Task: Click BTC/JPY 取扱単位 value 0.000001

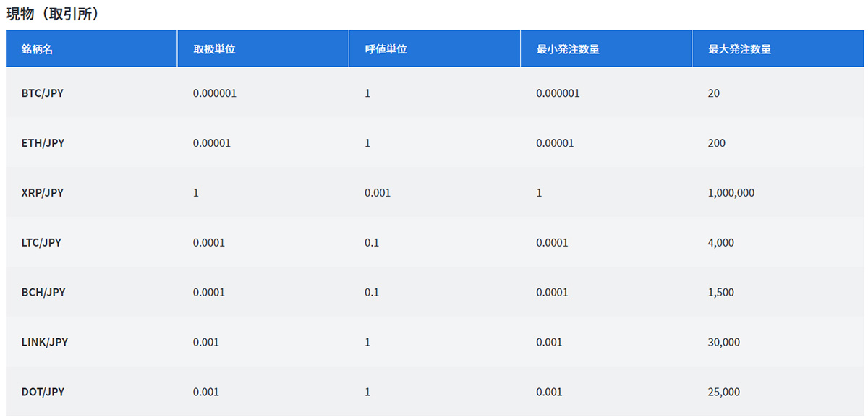Action: [x=215, y=93]
